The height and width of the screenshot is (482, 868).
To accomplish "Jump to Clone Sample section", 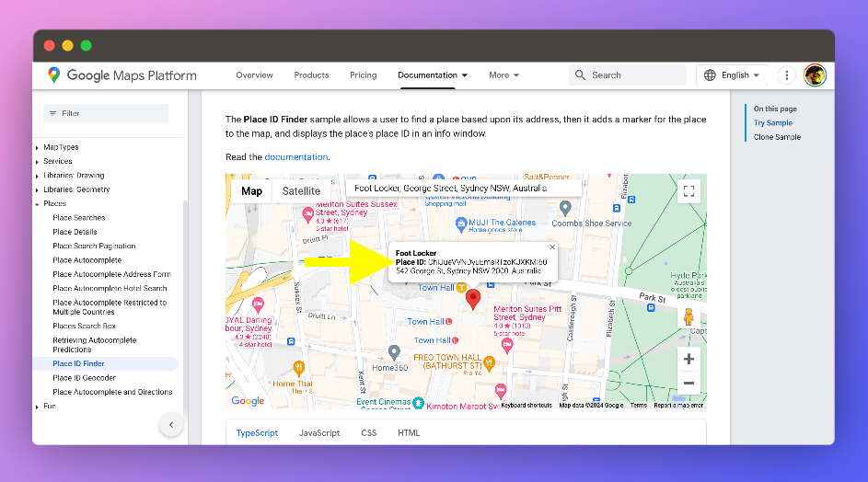I will 777,137.
